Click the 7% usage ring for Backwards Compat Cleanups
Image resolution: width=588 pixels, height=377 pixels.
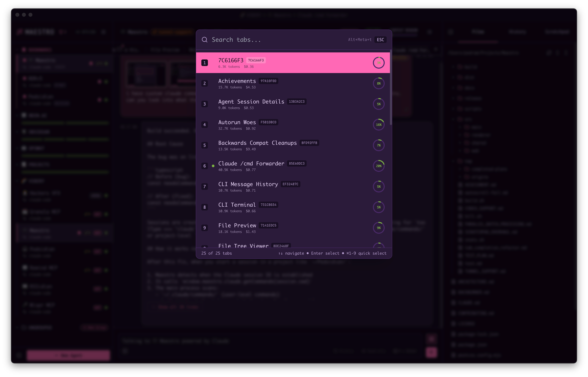[x=378, y=145]
